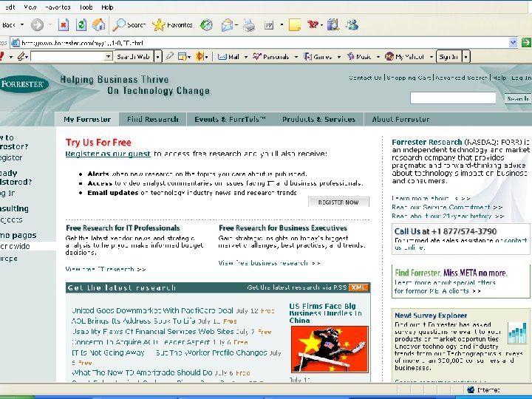Open the Tools menu
Image resolution: width=532 pixels, height=399 pixels.
point(86,7)
